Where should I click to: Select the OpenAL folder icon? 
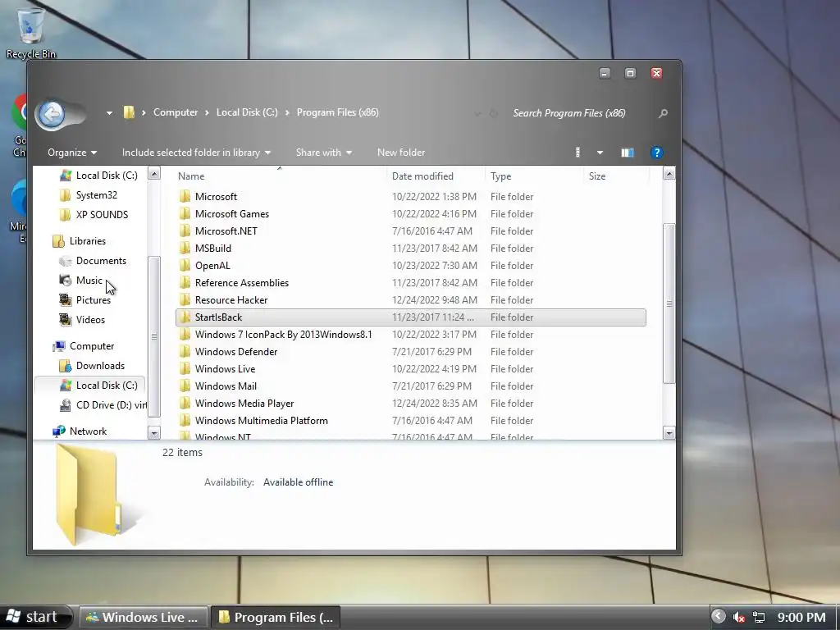185,265
